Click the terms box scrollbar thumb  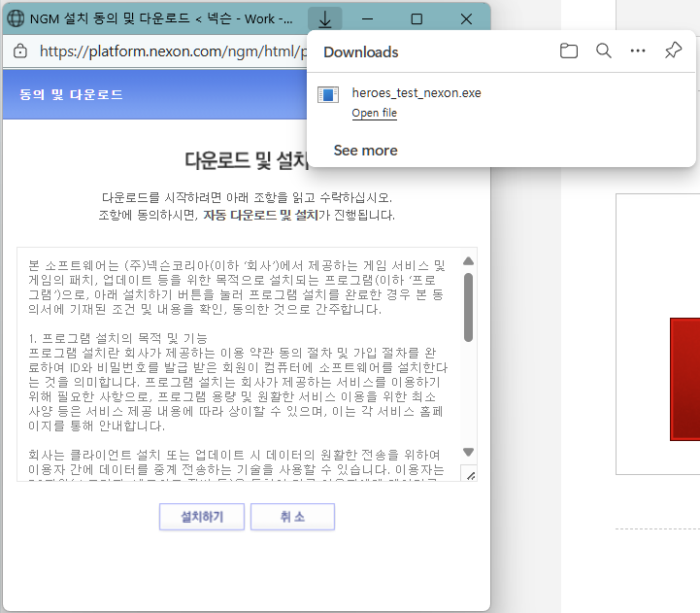coord(469,306)
